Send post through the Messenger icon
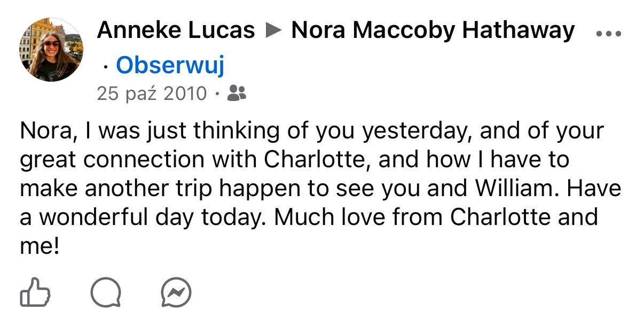 [176, 292]
